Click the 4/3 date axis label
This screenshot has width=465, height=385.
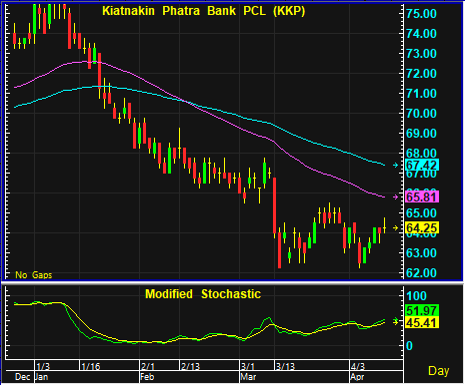tap(358, 367)
